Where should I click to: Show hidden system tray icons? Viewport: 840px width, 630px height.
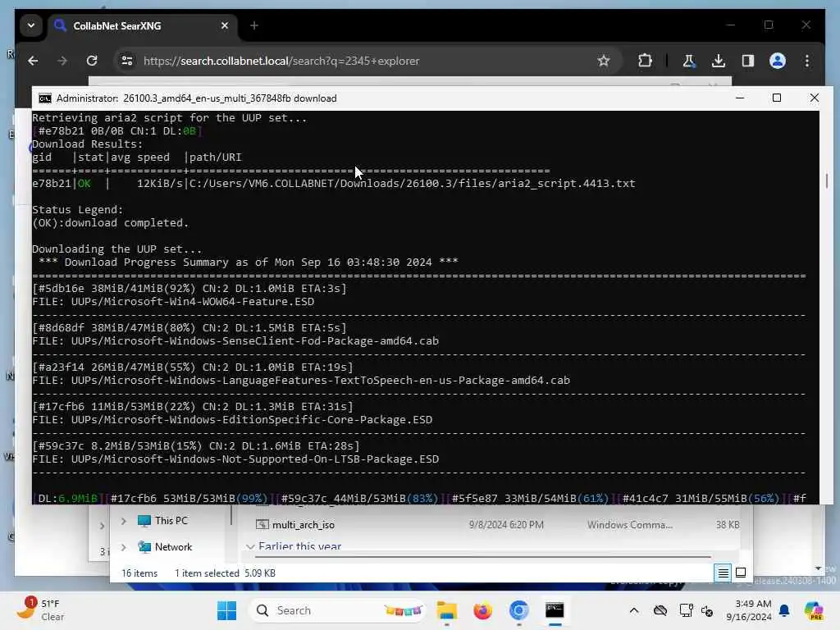pyautogui.click(x=634, y=610)
